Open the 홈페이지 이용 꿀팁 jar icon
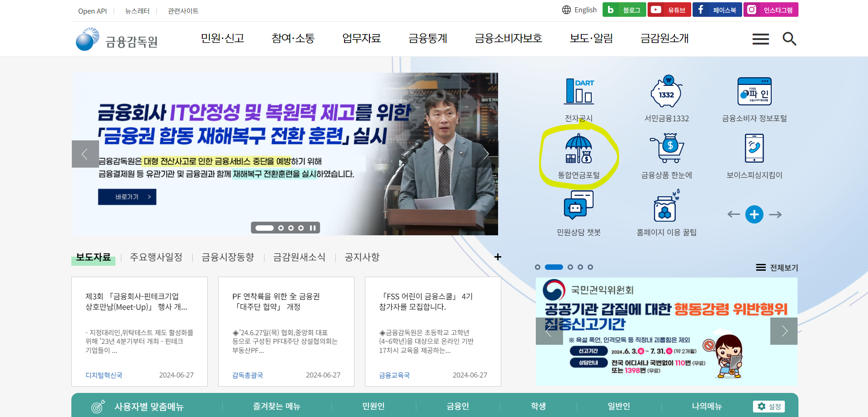The height and width of the screenshot is (417, 868). click(667, 205)
